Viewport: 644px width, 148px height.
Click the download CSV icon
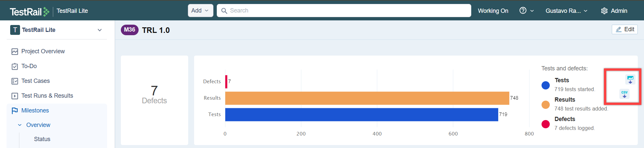point(624,94)
